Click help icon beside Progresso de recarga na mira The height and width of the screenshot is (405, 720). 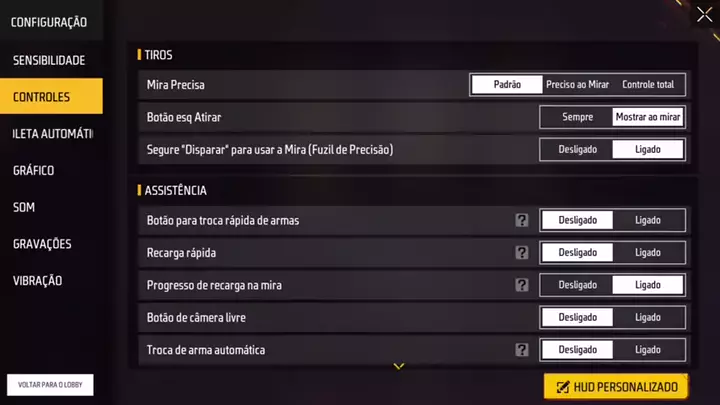click(521, 285)
